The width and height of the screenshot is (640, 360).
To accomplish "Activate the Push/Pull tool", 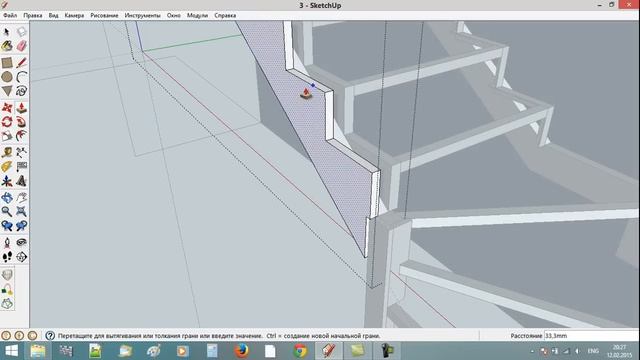I will click(x=21, y=108).
